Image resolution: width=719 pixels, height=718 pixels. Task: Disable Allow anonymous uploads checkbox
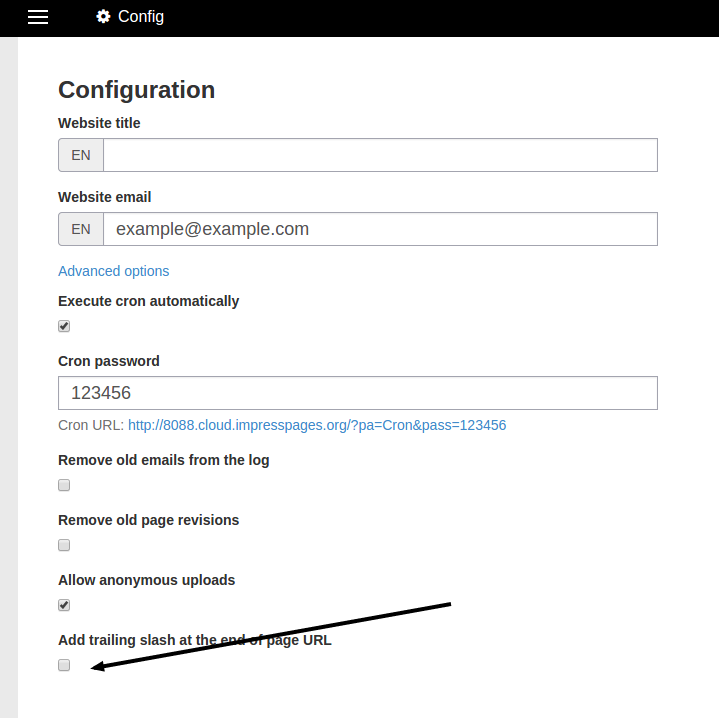tap(64, 605)
